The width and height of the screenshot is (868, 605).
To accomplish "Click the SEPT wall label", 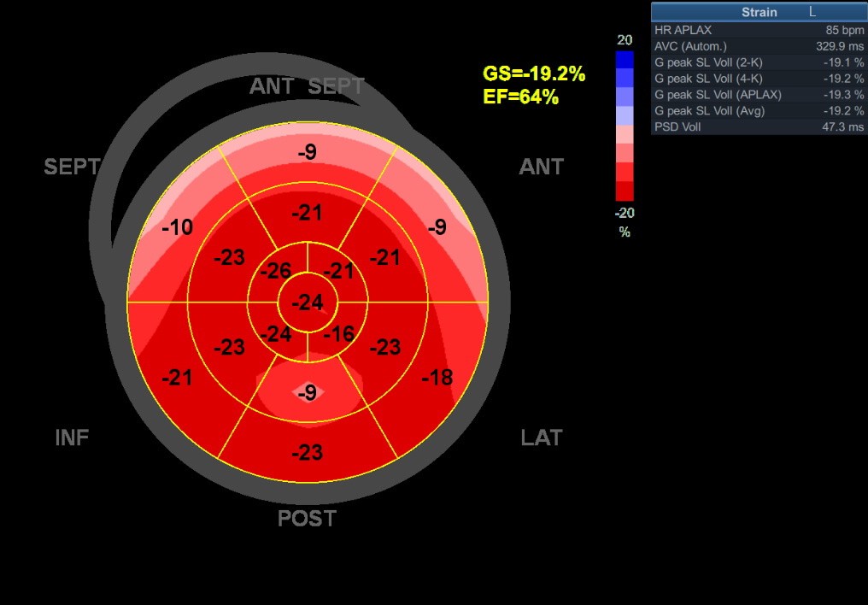I will [72, 167].
